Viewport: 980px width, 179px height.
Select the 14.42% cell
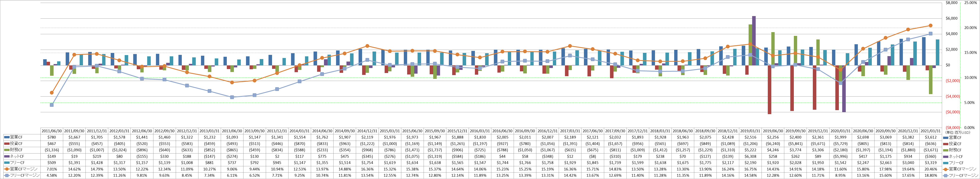click(570, 176)
